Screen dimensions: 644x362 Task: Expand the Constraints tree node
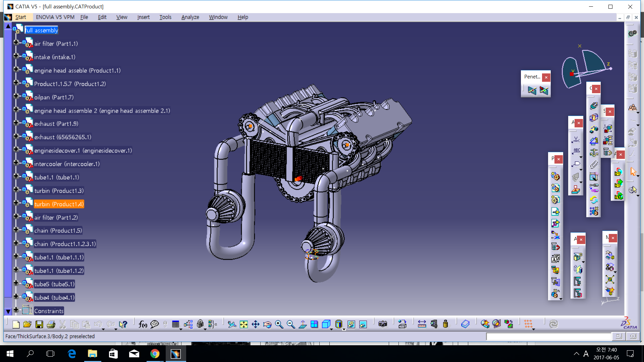(x=16, y=310)
